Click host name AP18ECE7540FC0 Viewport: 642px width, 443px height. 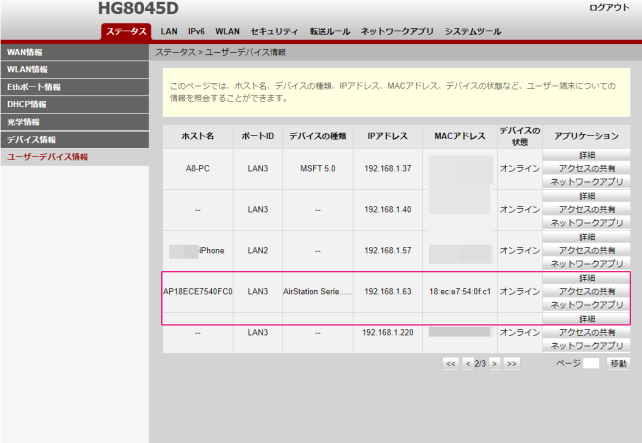(x=198, y=291)
